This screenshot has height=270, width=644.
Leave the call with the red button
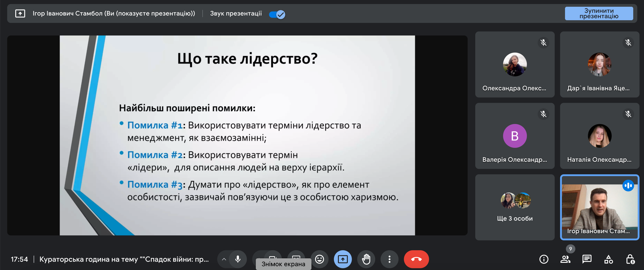pyautogui.click(x=416, y=259)
